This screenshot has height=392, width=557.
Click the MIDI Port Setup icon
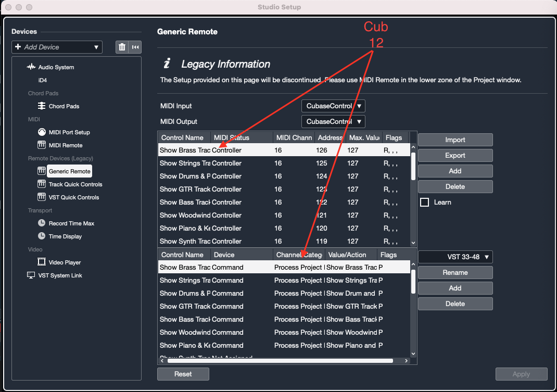[x=42, y=132]
